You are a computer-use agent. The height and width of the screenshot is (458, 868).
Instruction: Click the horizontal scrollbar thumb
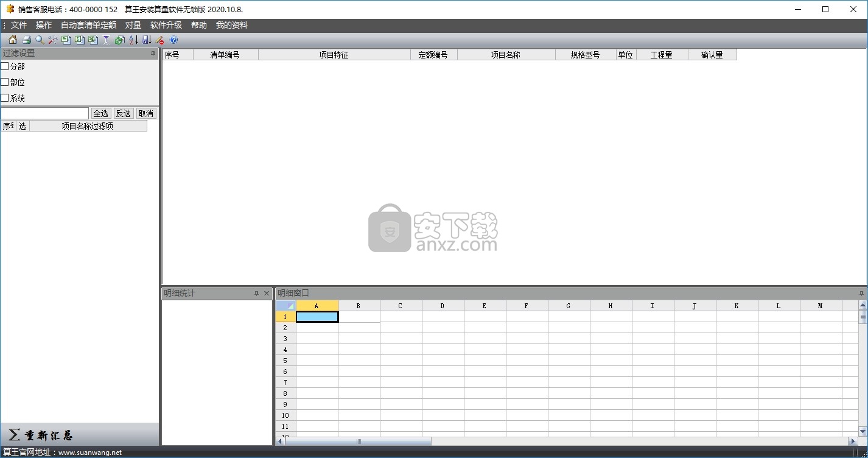pyautogui.click(x=358, y=442)
